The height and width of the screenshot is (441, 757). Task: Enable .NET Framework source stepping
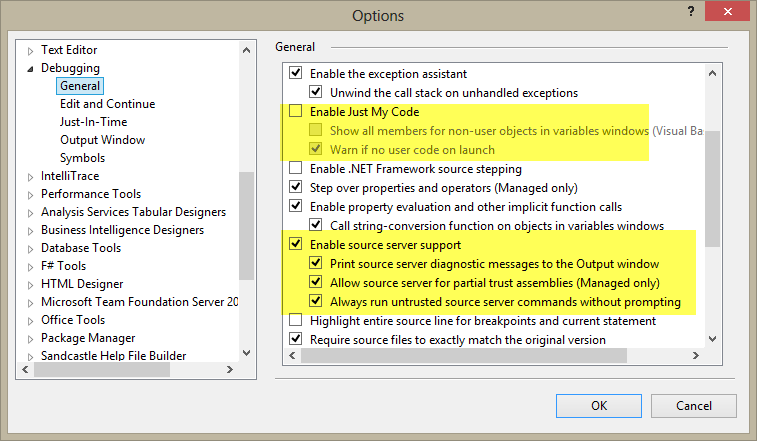pyautogui.click(x=295, y=169)
